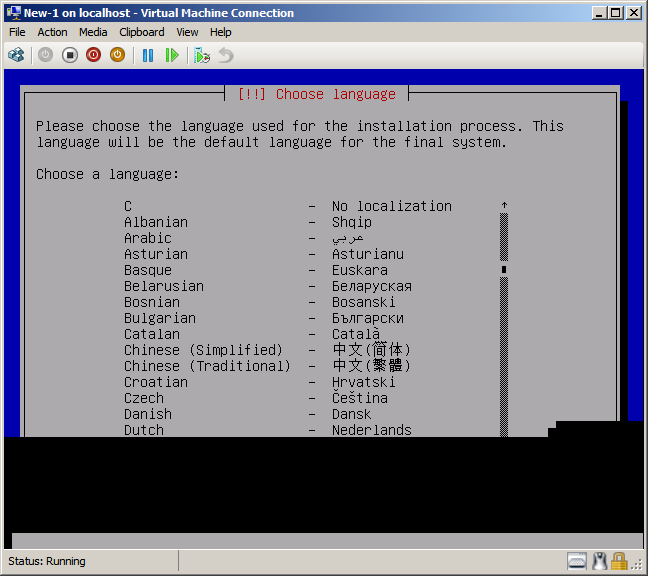Open the File menu
The height and width of the screenshot is (576, 648).
pos(17,32)
